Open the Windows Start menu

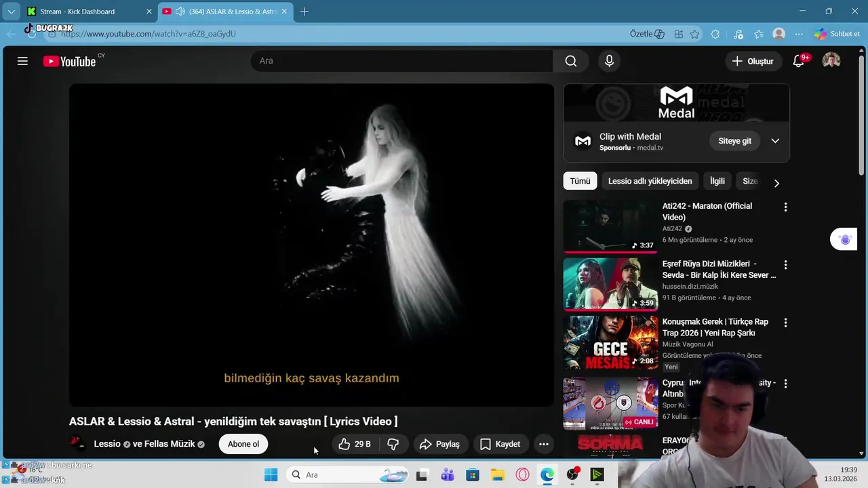271,474
